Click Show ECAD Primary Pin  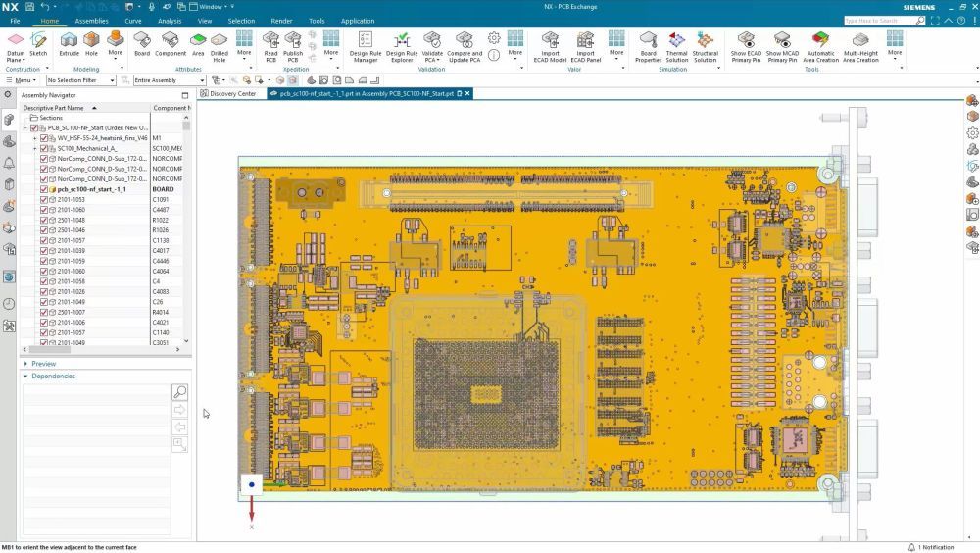click(x=746, y=47)
